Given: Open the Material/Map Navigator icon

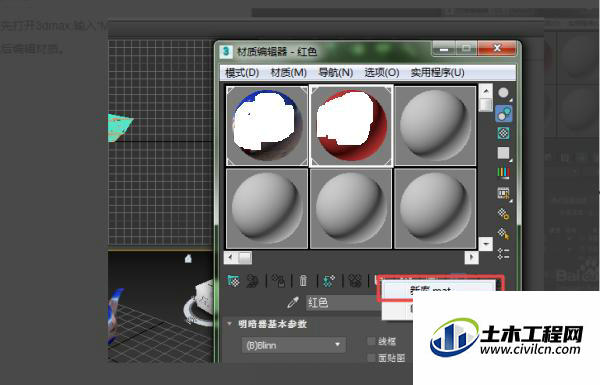Looking at the screenshot, I should pyautogui.click(x=504, y=253).
